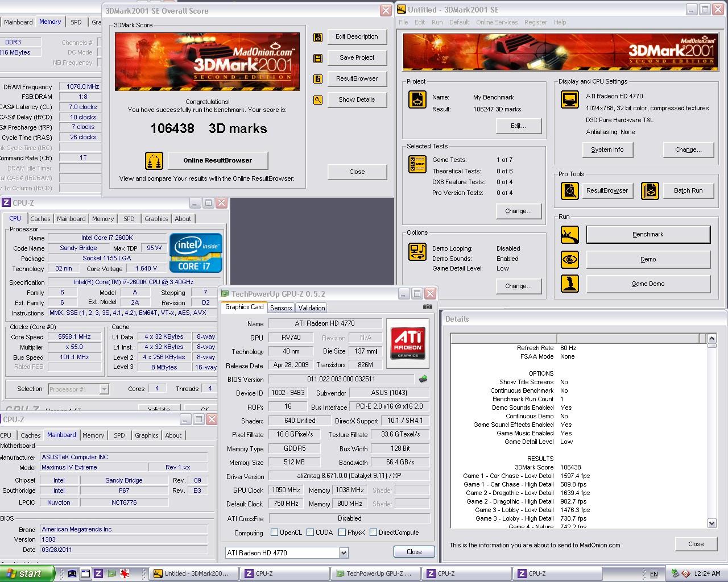Click the Batch Run button
Viewport: 728px width, 582px height.
688,191
